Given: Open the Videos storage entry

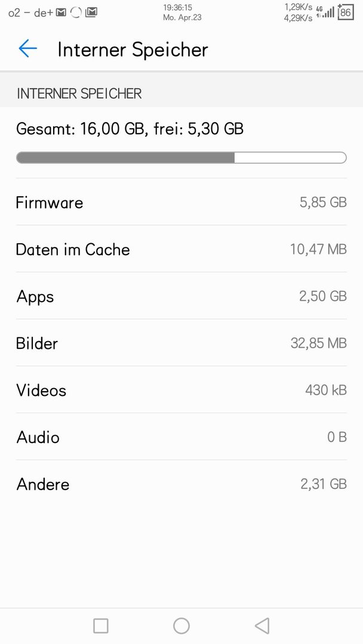Looking at the screenshot, I should 181,390.
